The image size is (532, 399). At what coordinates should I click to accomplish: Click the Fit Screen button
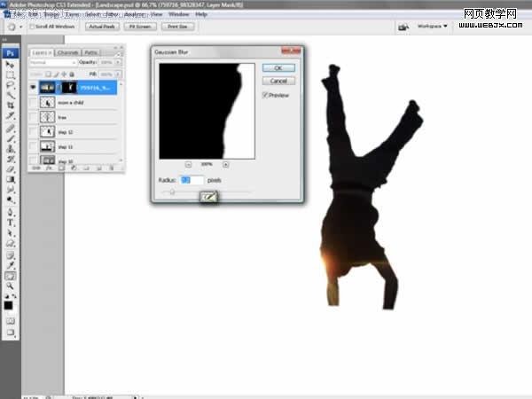[140, 27]
